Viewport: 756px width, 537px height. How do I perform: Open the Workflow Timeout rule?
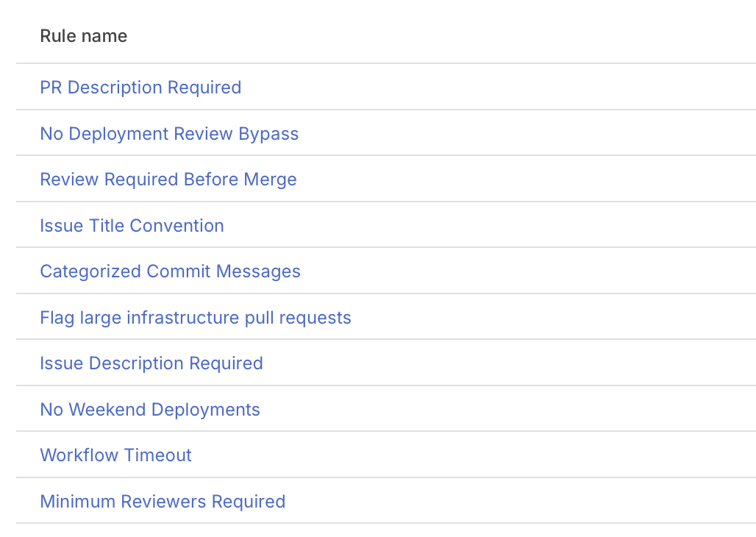[115, 455]
